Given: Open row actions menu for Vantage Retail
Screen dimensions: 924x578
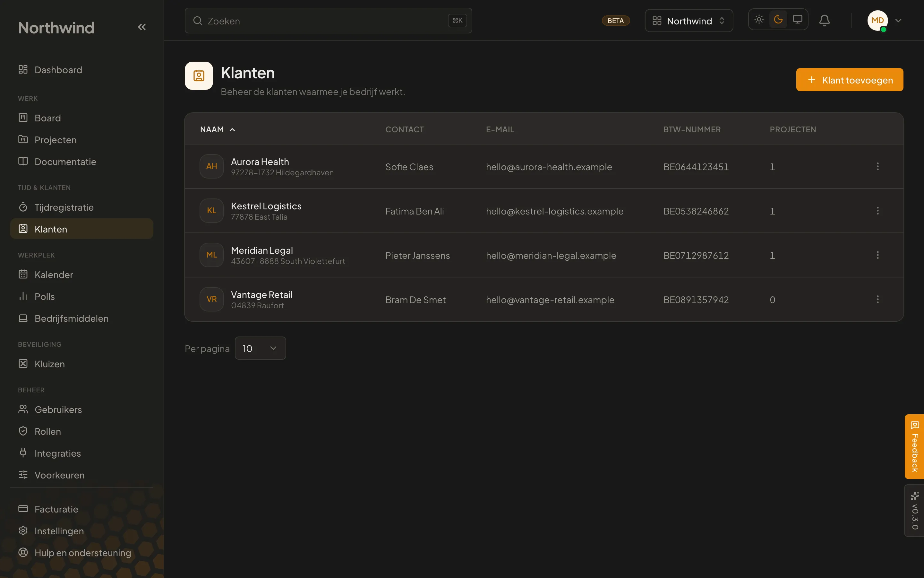Looking at the screenshot, I should point(877,299).
